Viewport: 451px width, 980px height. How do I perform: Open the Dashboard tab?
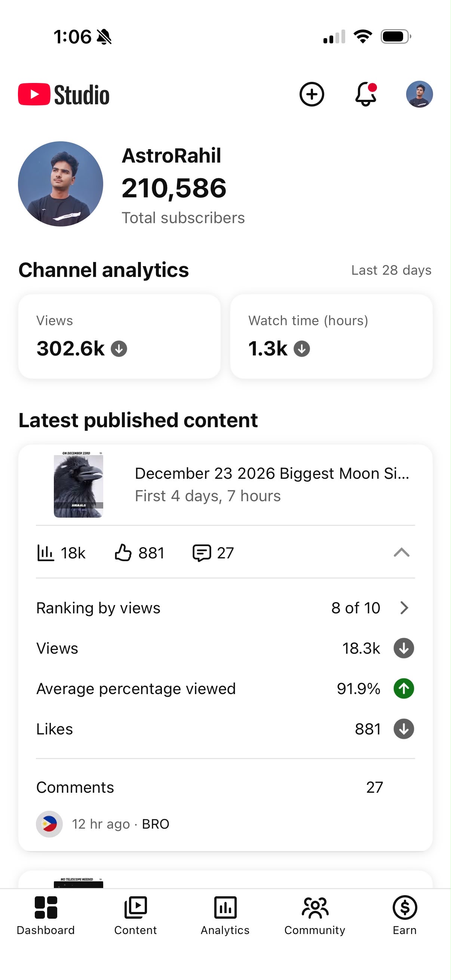point(46,915)
